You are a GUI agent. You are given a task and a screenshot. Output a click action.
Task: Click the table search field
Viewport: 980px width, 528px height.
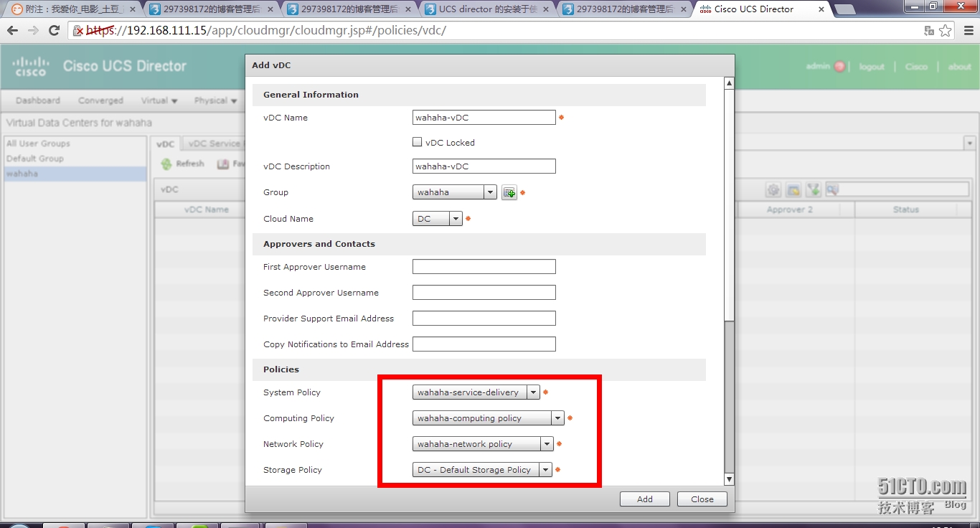[898, 190]
